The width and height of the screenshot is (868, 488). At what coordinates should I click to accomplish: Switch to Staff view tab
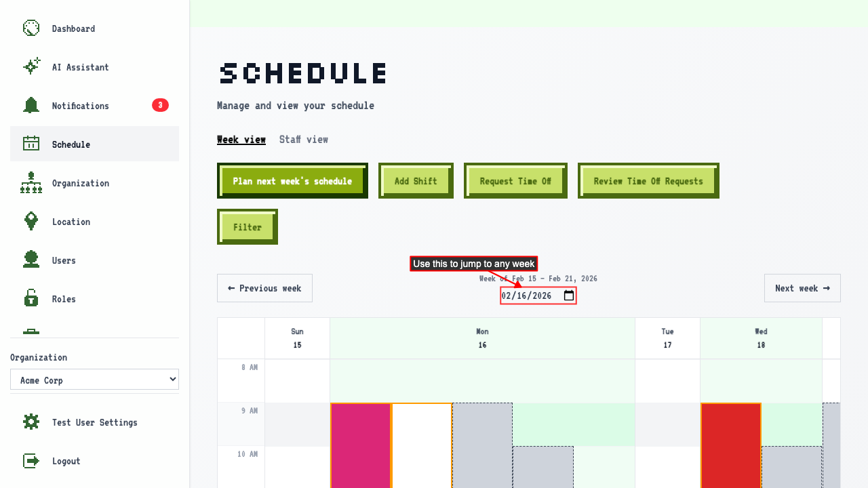click(x=304, y=139)
